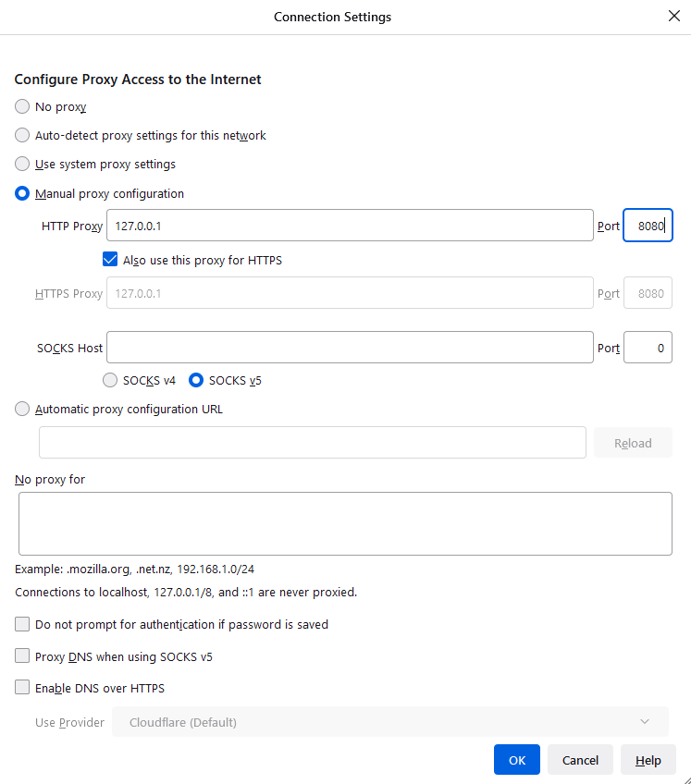Click the Cancel button
The width and height of the screenshot is (691, 784).
[x=580, y=760]
